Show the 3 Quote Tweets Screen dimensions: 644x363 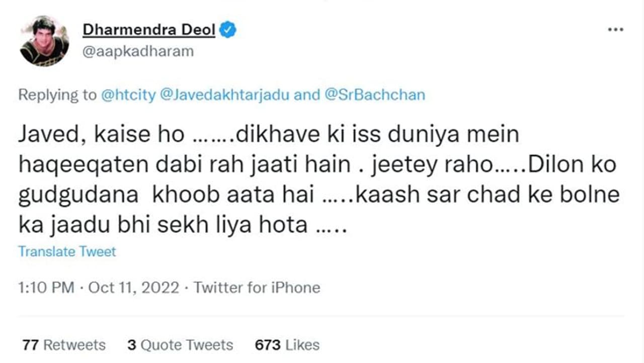pyautogui.click(x=180, y=345)
